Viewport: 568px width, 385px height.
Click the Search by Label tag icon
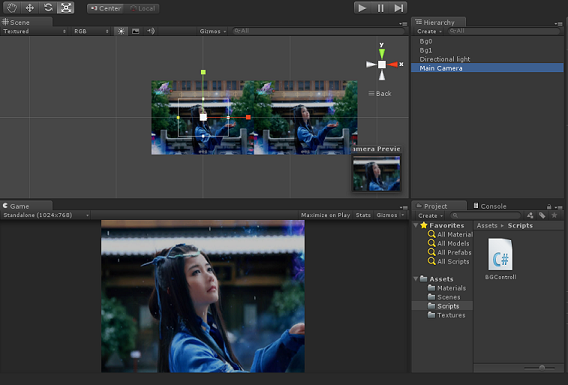click(542, 215)
